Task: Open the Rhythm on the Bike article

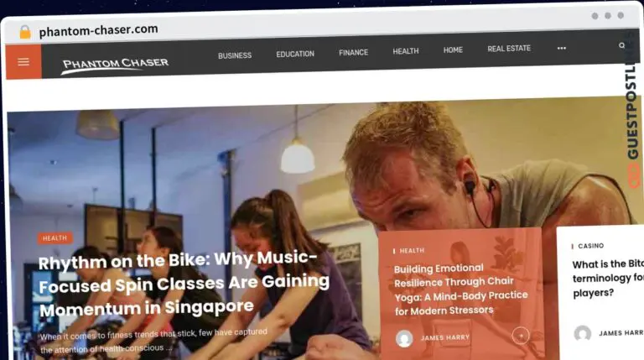Action: [x=184, y=284]
